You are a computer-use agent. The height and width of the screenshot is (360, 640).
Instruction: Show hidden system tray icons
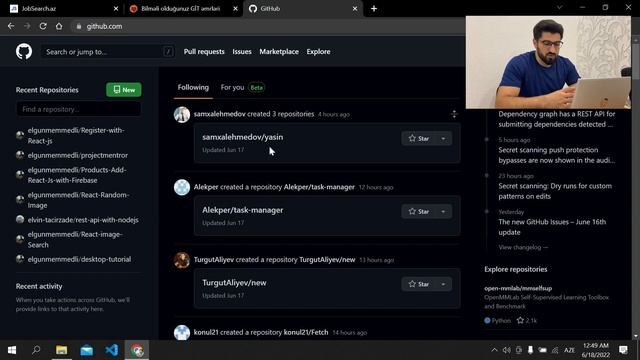click(494, 350)
